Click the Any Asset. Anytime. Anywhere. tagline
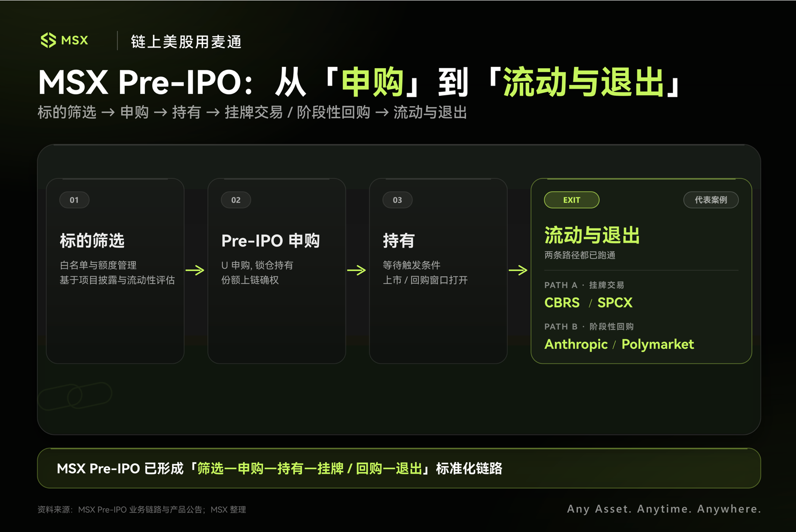Viewport: 796px width, 532px height. point(664,509)
